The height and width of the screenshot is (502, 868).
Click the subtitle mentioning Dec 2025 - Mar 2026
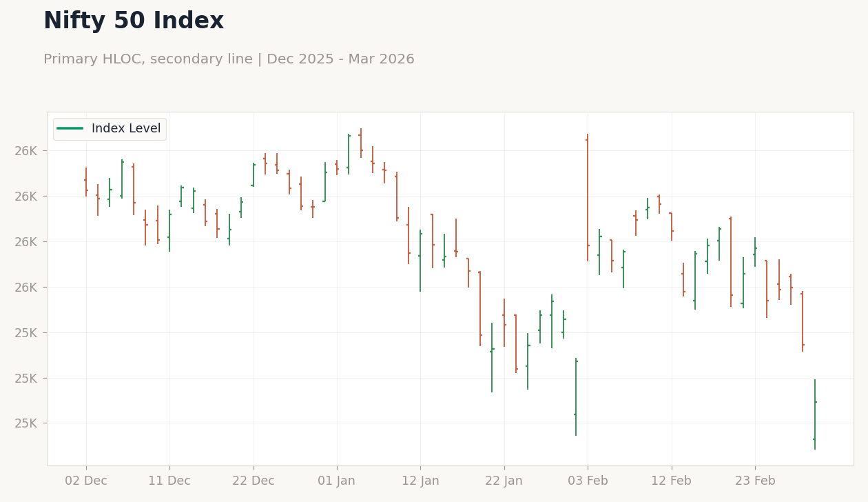(229, 59)
